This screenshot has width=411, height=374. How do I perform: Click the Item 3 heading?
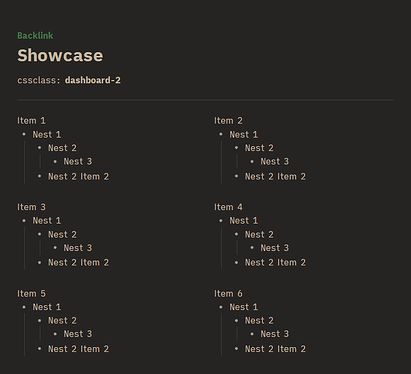click(31, 207)
